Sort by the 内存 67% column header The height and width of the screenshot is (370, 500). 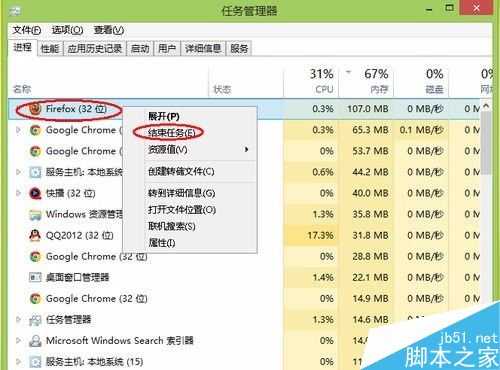366,82
